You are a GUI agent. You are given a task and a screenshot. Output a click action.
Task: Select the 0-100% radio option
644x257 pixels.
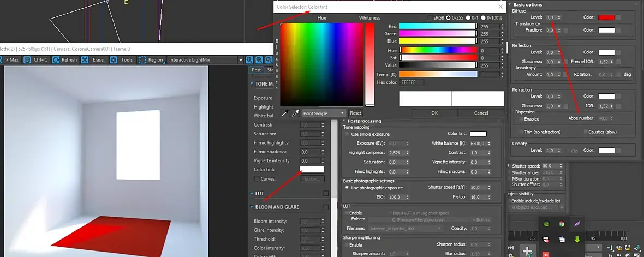click(483, 18)
